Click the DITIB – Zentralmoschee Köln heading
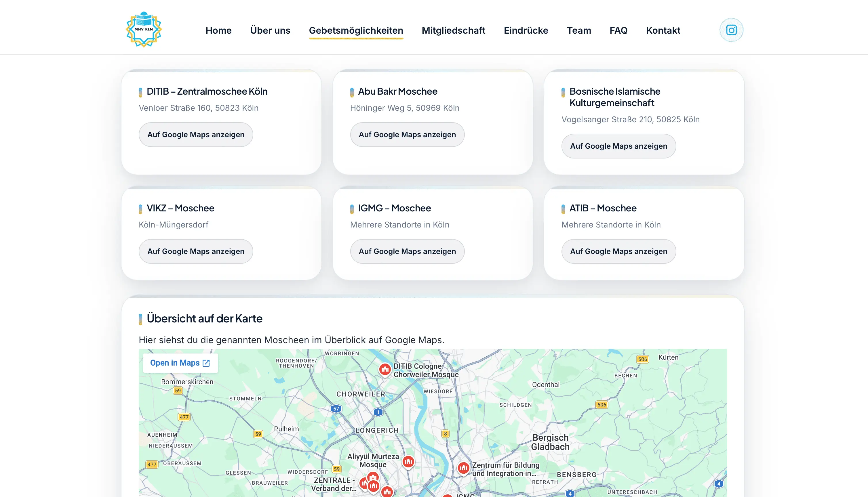 click(207, 91)
